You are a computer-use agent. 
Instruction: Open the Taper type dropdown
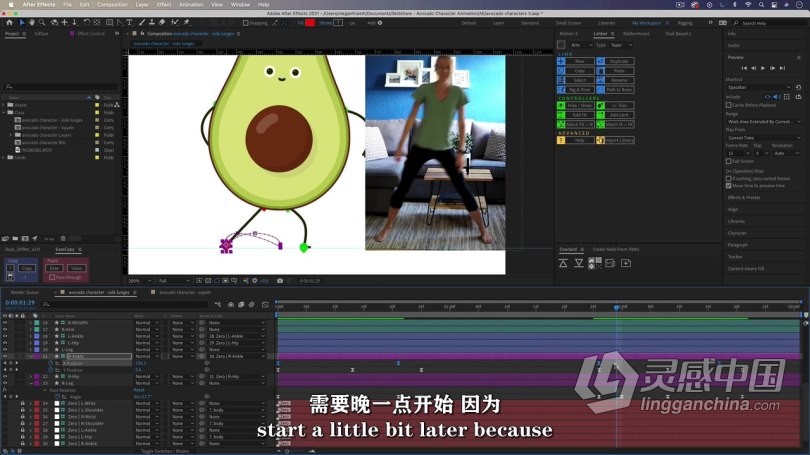coord(621,45)
